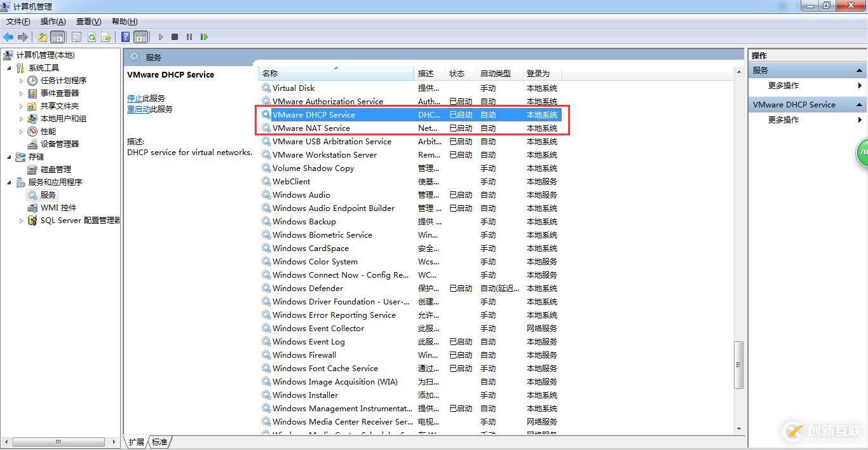Toggle the show/hide action pane button
Image resolution: width=868 pixels, height=450 pixels.
click(141, 37)
